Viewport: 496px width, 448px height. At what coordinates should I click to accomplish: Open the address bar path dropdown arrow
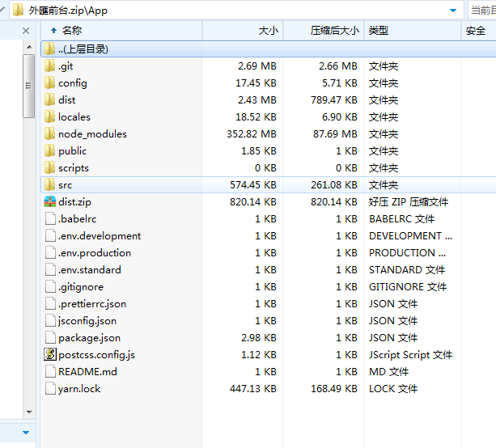pos(453,11)
